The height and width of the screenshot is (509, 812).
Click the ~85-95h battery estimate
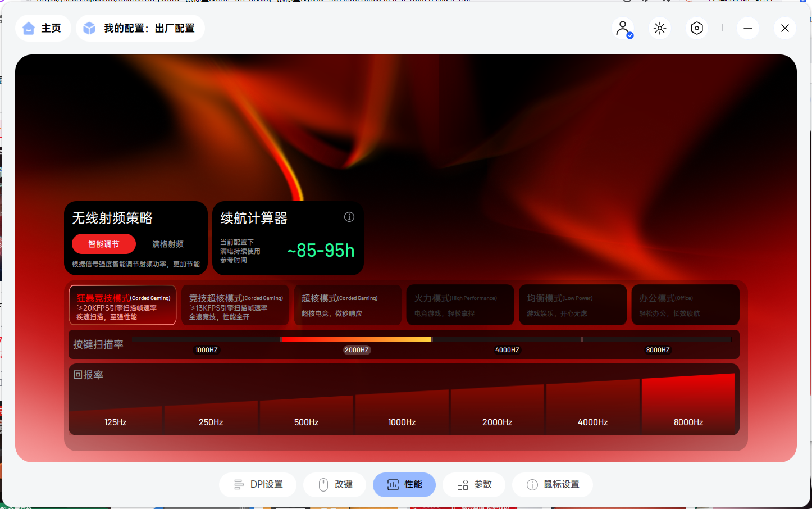(321, 251)
